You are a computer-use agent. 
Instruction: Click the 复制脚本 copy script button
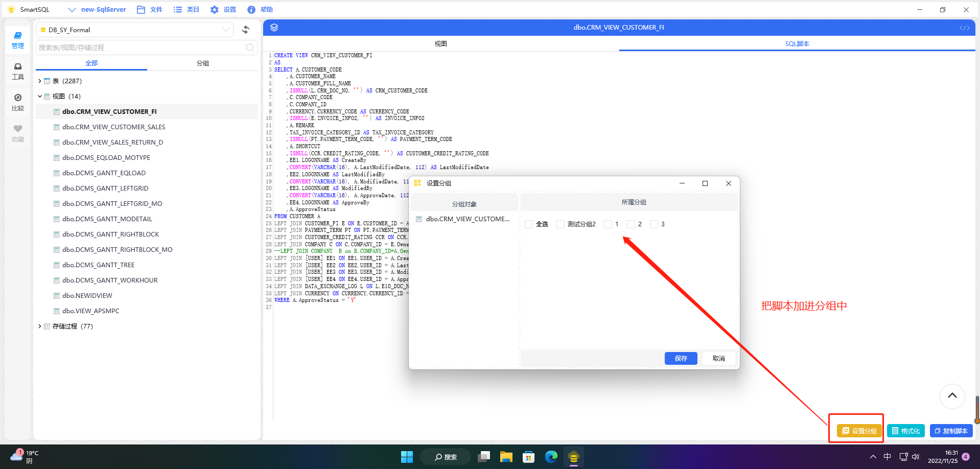[951, 431]
